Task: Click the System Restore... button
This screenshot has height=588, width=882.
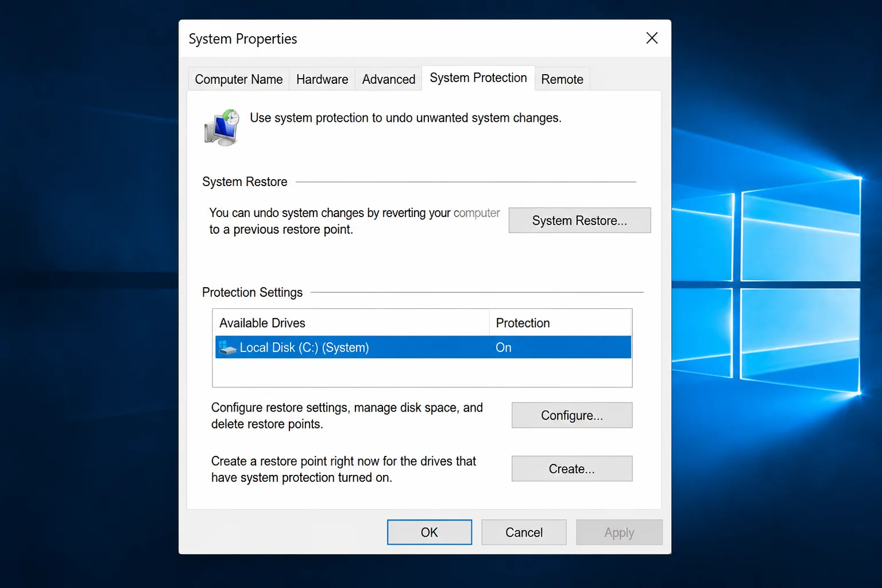Action: [x=579, y=220]
